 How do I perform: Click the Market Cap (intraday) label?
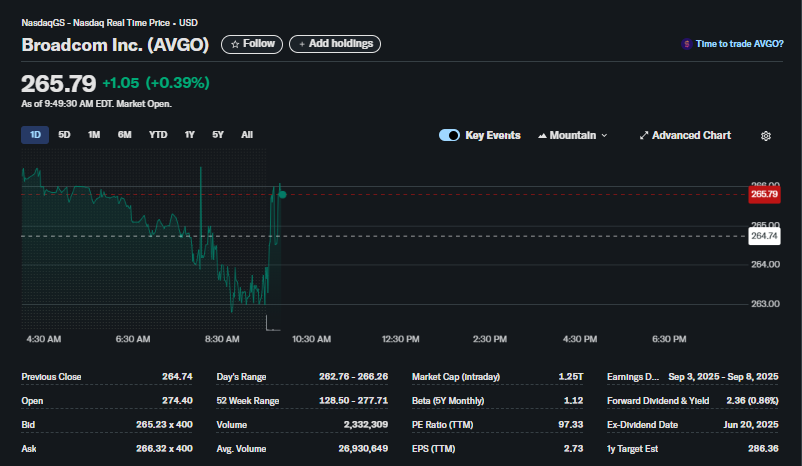tap(456, 377)
